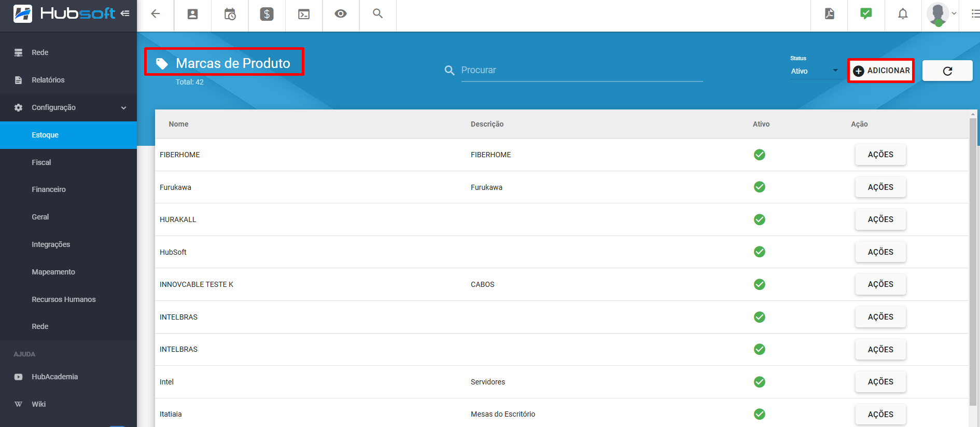Click active check mark for Itatiaia
The height and width of the screenshot is (427, 980).
tap(760, 414)
